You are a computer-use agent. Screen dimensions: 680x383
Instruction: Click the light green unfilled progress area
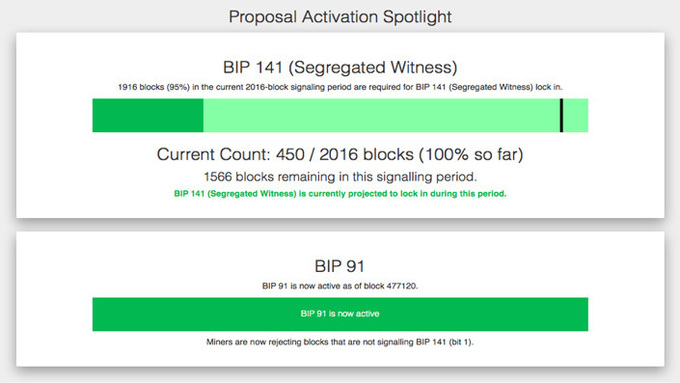[x=382, y=115]
